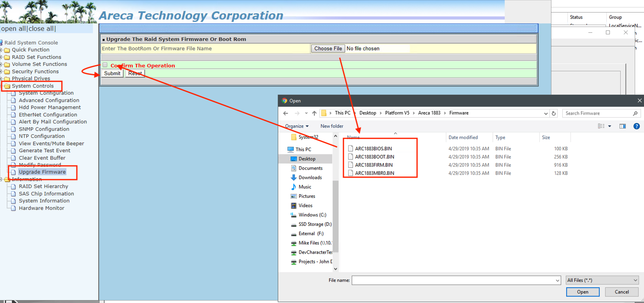The width and height of the screenshot is (644, 303).
Task: Open recent locations dropdown arrow
Action: [x=306, y=113]
